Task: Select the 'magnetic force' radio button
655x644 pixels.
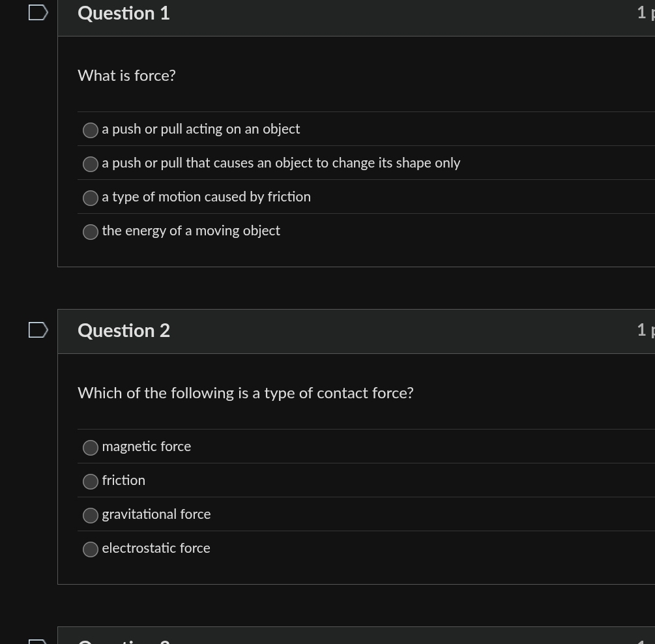Action: pos(91,448)
